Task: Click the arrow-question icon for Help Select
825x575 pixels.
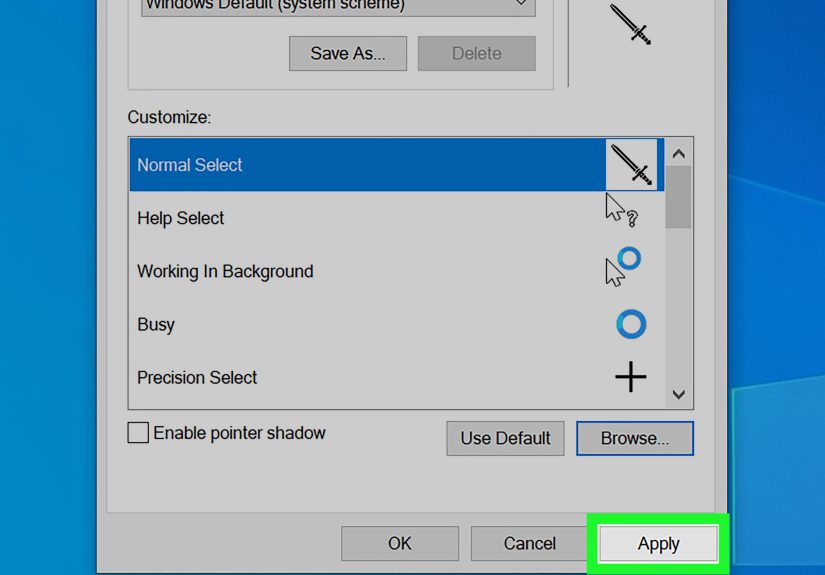Action: point(622,210)
